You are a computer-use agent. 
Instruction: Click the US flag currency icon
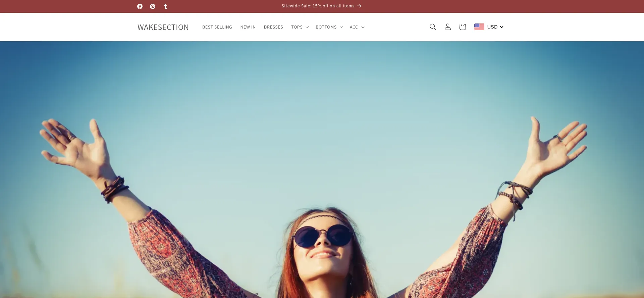tap(479, 27)
